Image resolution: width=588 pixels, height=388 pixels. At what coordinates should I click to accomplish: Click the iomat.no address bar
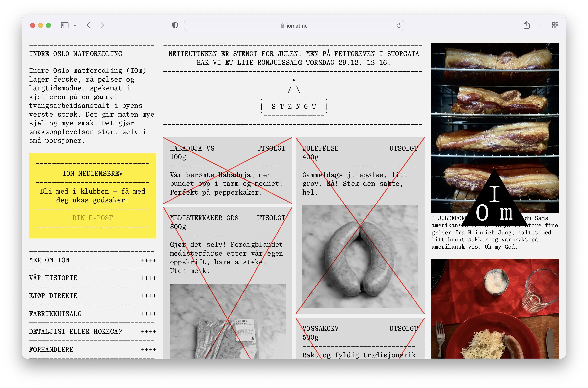[294, 25]
